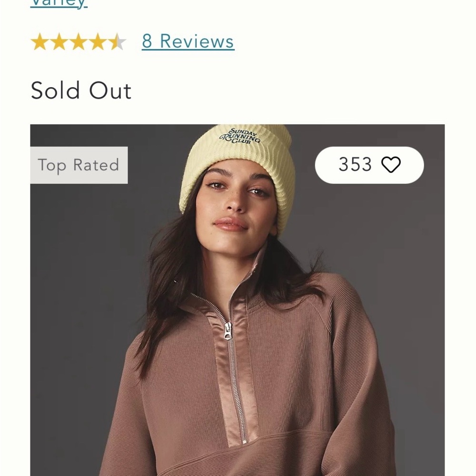The width and height of the screenshot is (476, 476).
Task: Click the underlined Varley brand link
Action: (59, 4)
